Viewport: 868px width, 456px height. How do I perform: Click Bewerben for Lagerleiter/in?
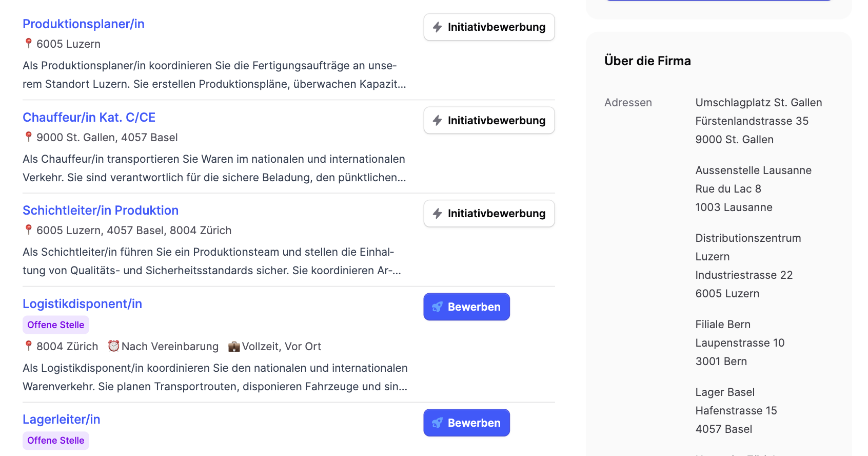(466, 423)
